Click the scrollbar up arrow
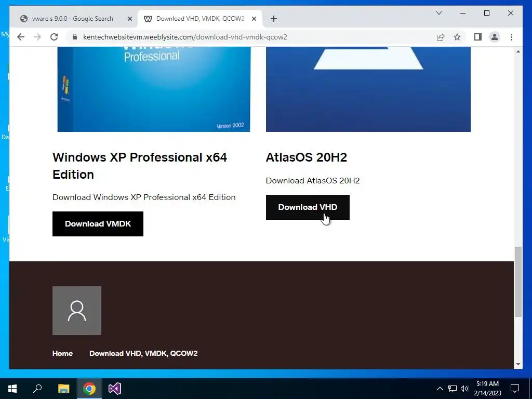532x399 pixels. click(x=518, y=51)
